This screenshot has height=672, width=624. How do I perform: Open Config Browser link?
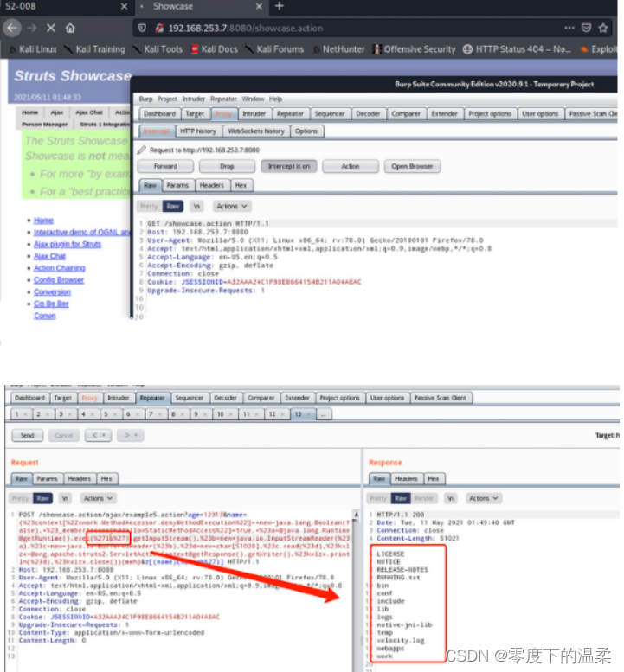59,280
